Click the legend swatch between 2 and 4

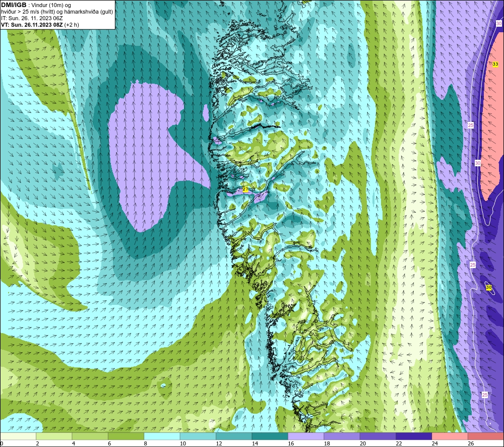[54, 436]
